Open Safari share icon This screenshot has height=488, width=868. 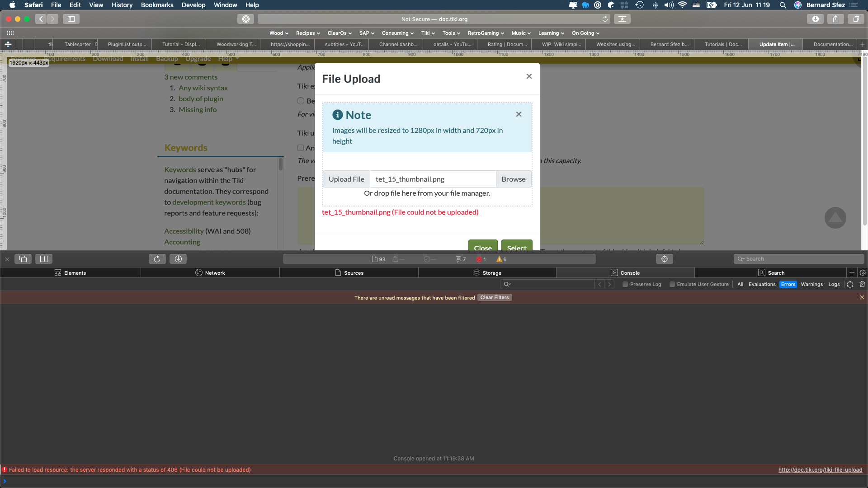[x=835, y=19]
